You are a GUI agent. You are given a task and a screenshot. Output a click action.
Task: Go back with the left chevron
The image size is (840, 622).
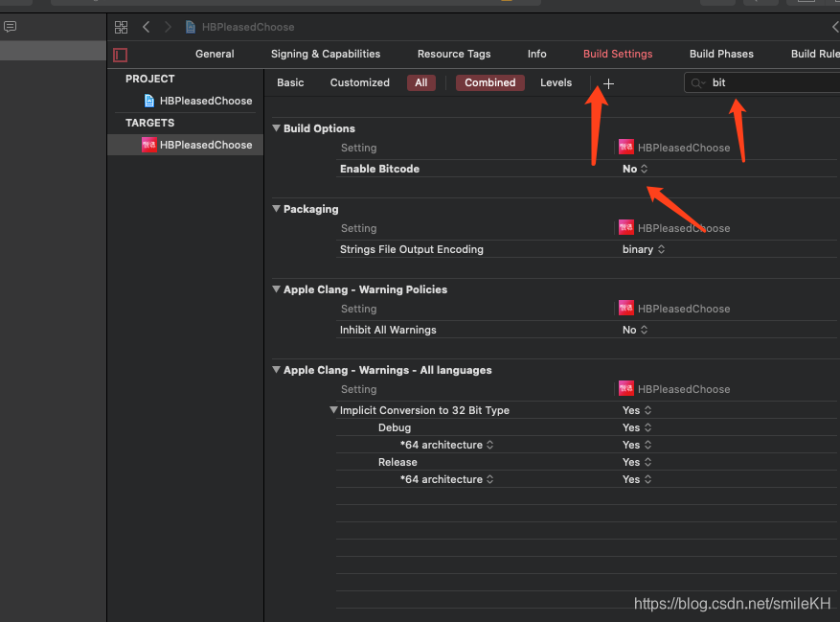[x=146, y=27]
